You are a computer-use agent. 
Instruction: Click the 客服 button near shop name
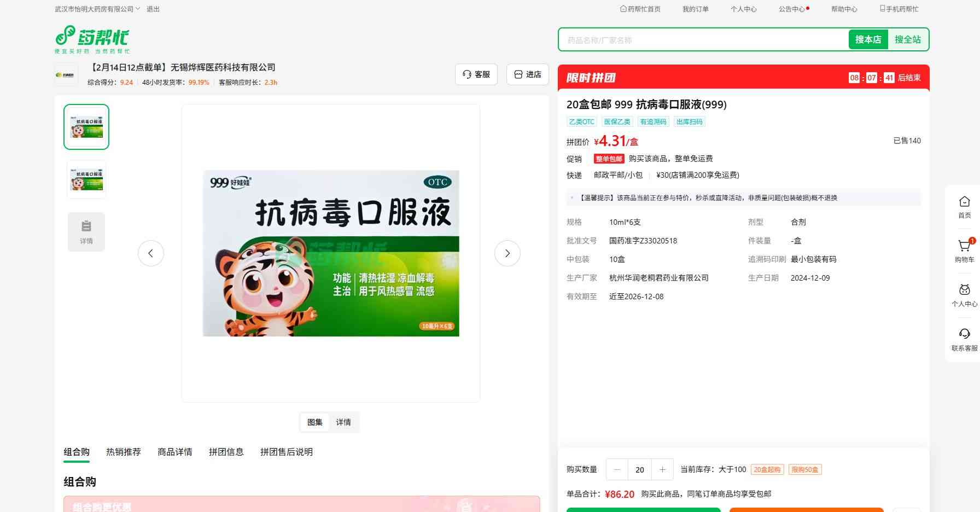click(476, 74)
